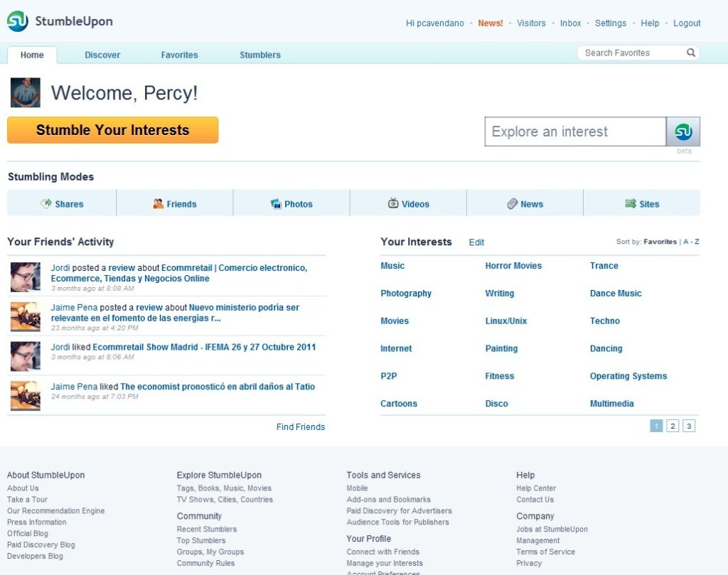728x575 pixels.
Task: Sort interests by A - Z
Action: point(691,242)
